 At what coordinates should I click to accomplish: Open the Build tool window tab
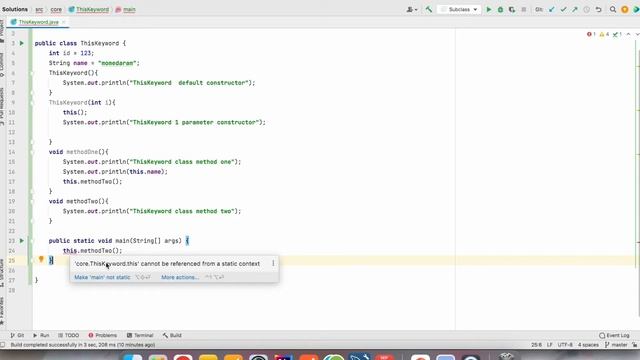tap(172, 335)
